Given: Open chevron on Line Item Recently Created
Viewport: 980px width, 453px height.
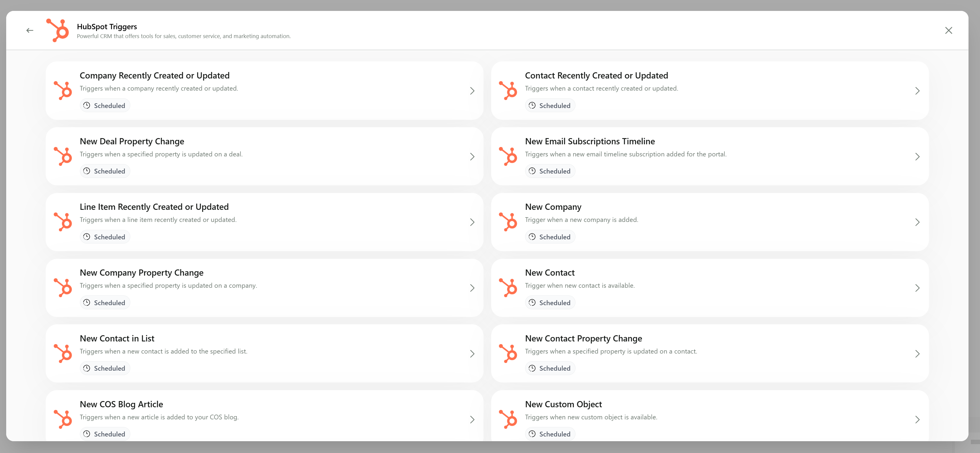Looking at the screenshot, I should tap(472, 222).
